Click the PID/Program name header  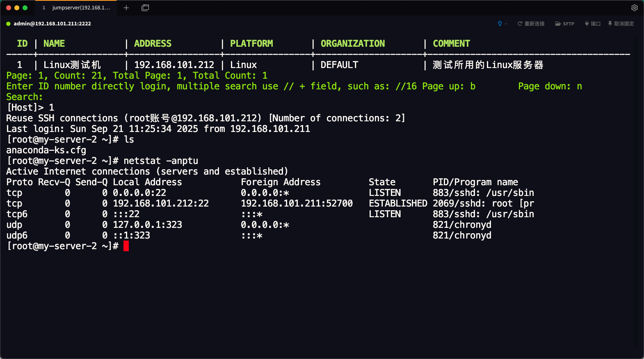pos(475,182)
